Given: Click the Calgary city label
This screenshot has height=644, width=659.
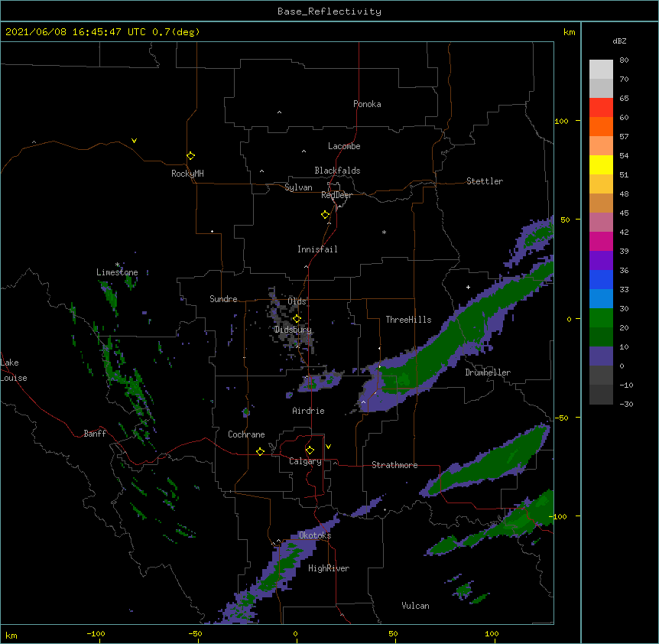Looking at the screenshot, I should 305,461.
